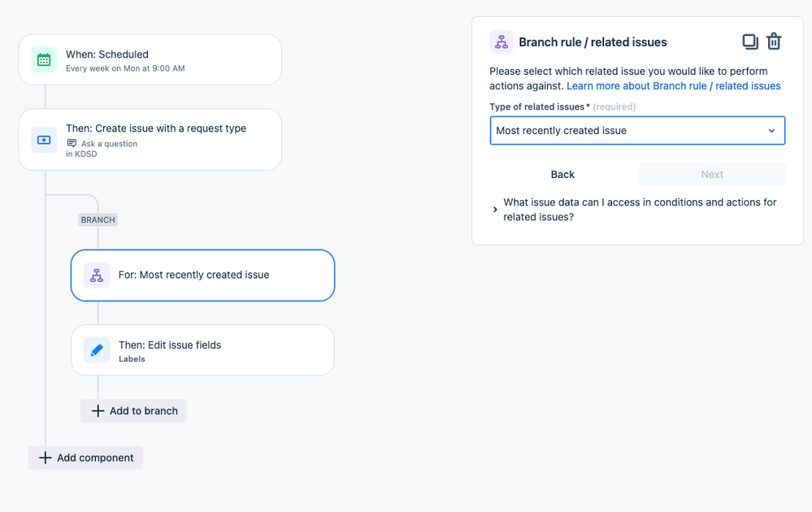Click the Back button
Viewport: 812px width, 512px height.
click(562, 175)
